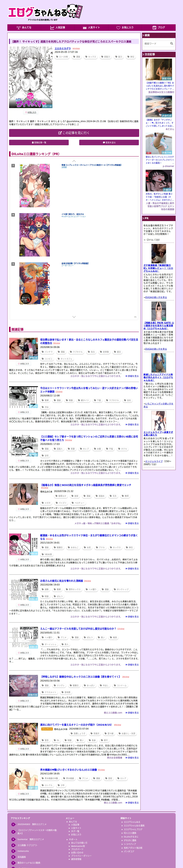Screen dimensions: 183x868
Task: Open the エロカミカグラ source site link
Action: coord(63,48)
